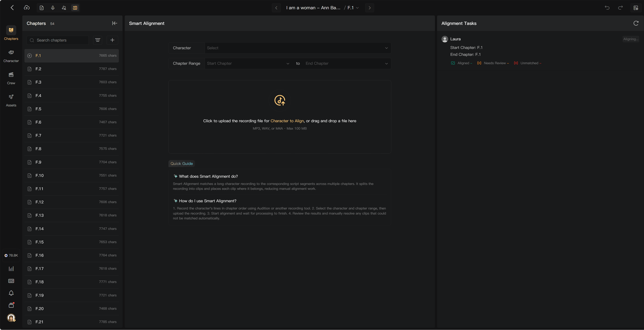This screenshot has width=644, height=330.
Task: Select the Smart Alignment mode icon
Action: (x=75, y=8)
